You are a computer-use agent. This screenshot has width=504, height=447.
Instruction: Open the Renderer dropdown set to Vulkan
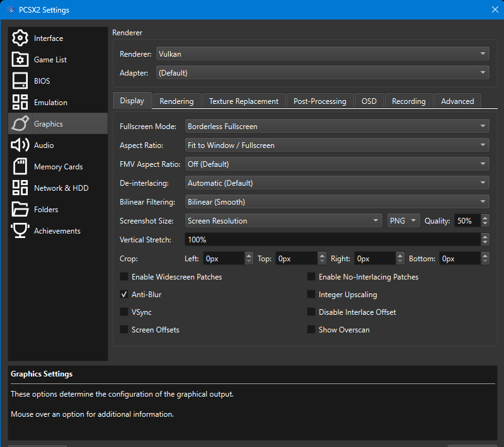point(323,54)
